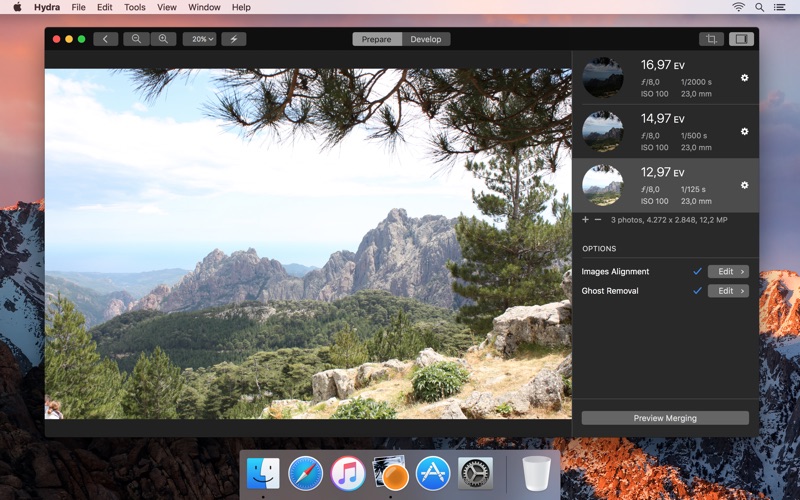Open Safari from the dock
Viewport: 800px width, 500px height.
click(x=305, y=473)
